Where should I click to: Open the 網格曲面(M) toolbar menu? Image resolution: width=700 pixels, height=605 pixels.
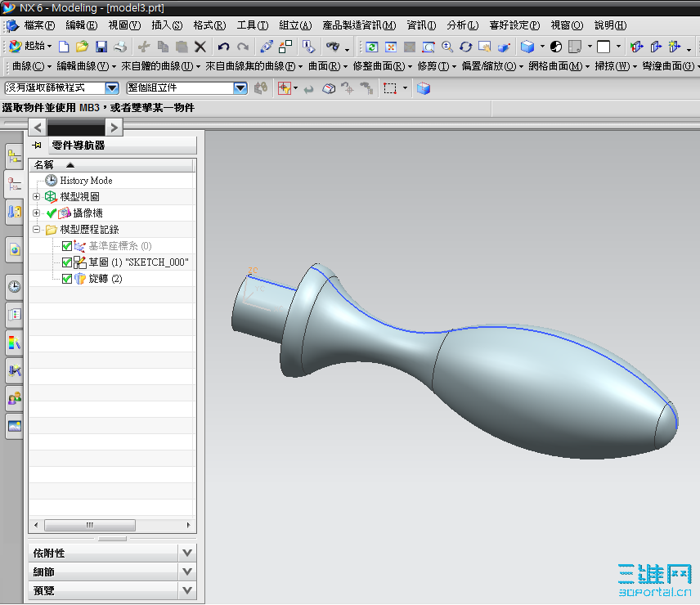(x=559, y=66)
